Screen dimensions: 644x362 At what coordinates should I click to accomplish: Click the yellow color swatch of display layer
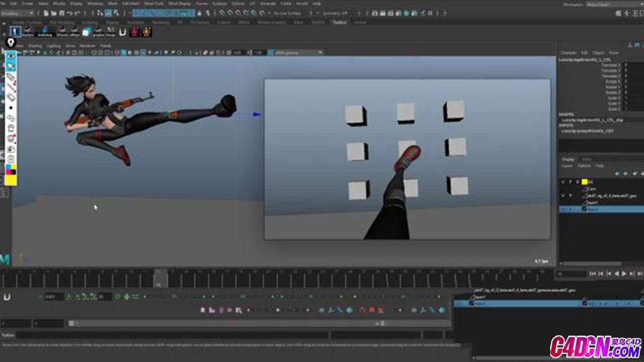[x=584, y=182]
